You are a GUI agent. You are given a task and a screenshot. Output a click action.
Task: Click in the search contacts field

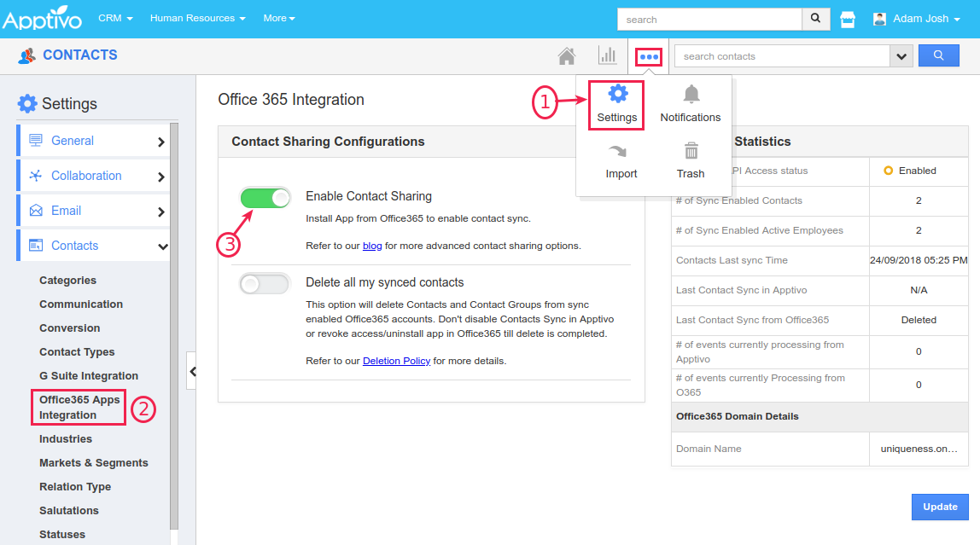tap(782, 56)
